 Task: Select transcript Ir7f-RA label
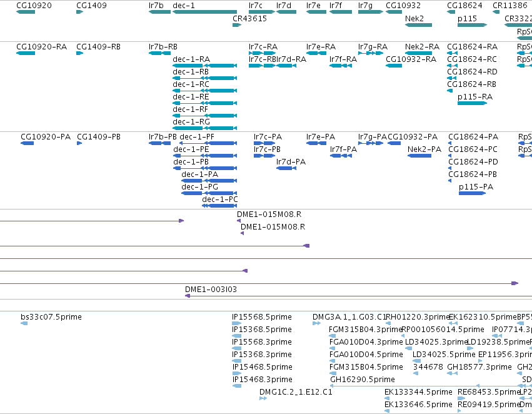coord(343,59)
